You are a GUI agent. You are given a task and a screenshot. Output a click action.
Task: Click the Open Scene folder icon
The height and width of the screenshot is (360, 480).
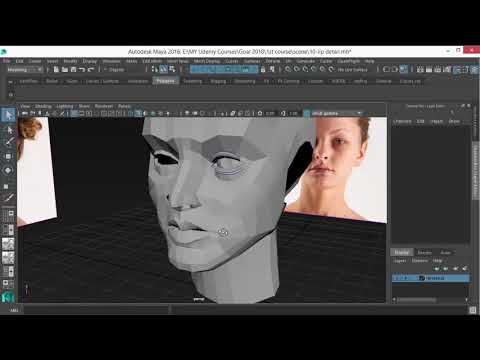pos(65,69)
